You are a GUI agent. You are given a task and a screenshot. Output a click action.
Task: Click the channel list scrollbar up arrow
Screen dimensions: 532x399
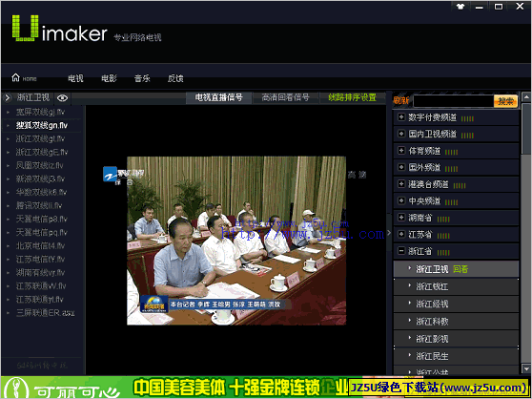coord(526,97)
